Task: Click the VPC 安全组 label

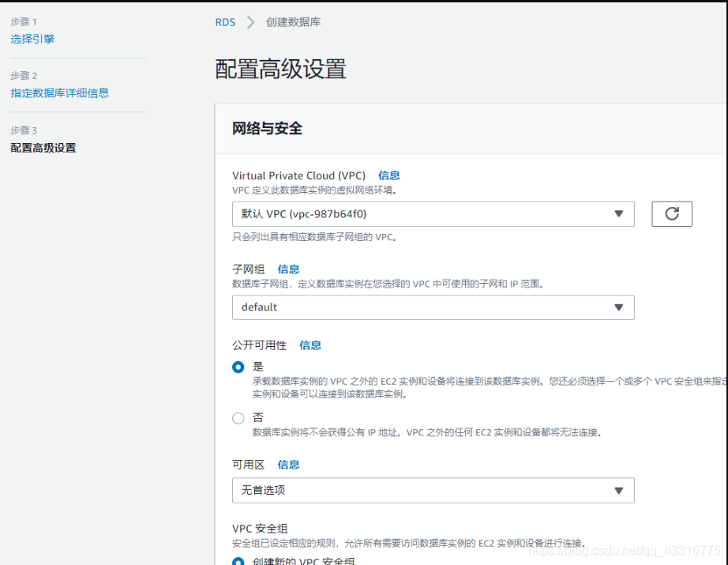Action: tap(260, 529)
